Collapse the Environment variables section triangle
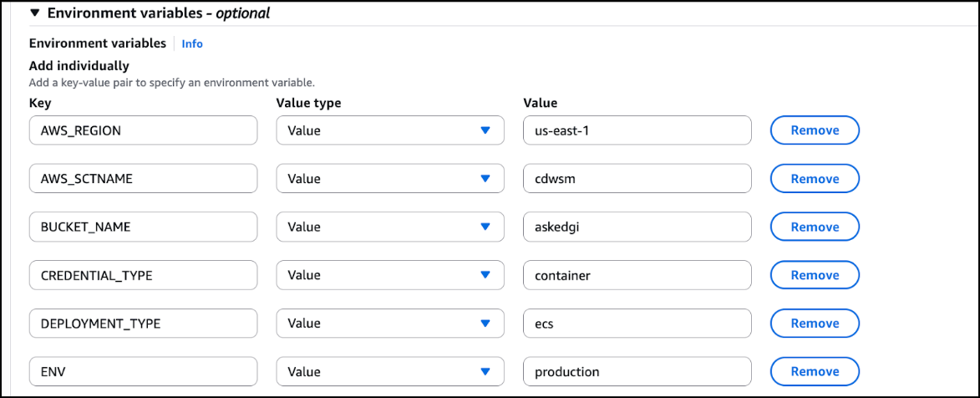 (35, 13)
